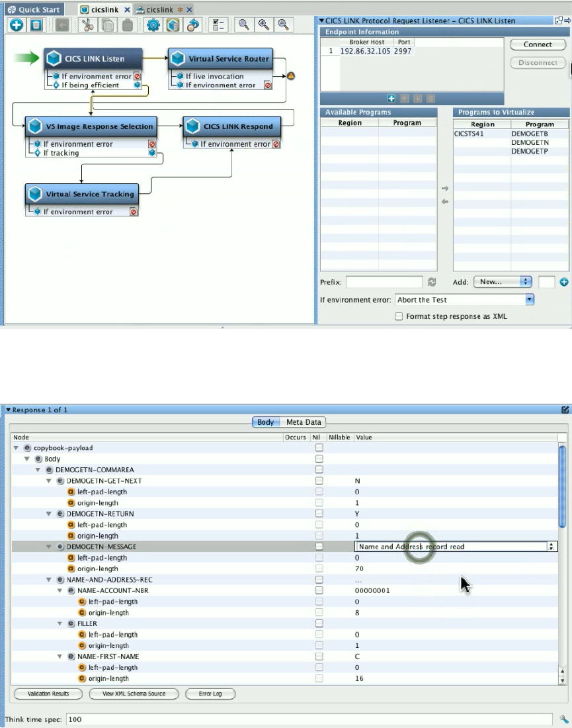Collapse the CICS LINK Protocol Request Listener panel

click(321, 21)
